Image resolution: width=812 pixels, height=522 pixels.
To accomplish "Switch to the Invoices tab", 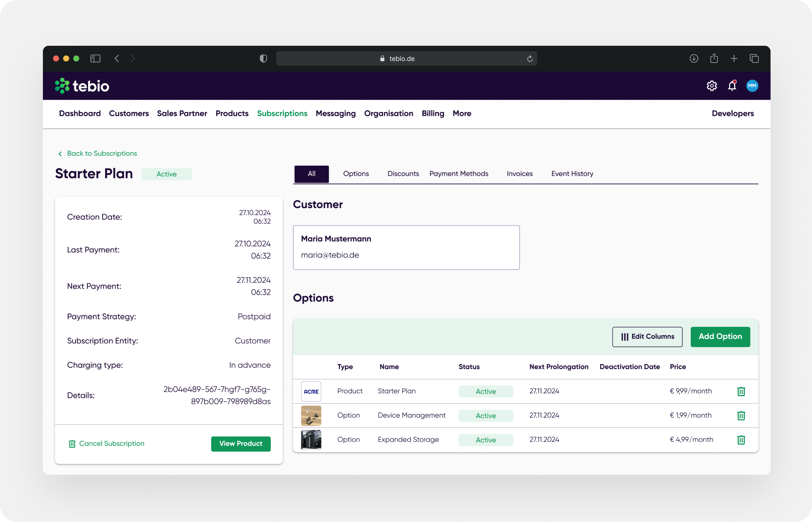I will [x=520, y=173].
